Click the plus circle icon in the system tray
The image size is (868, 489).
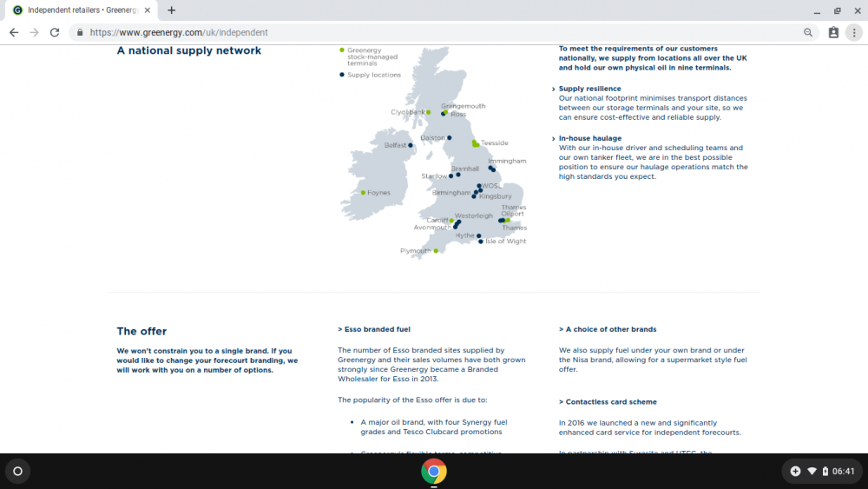(x=795, y=472)
